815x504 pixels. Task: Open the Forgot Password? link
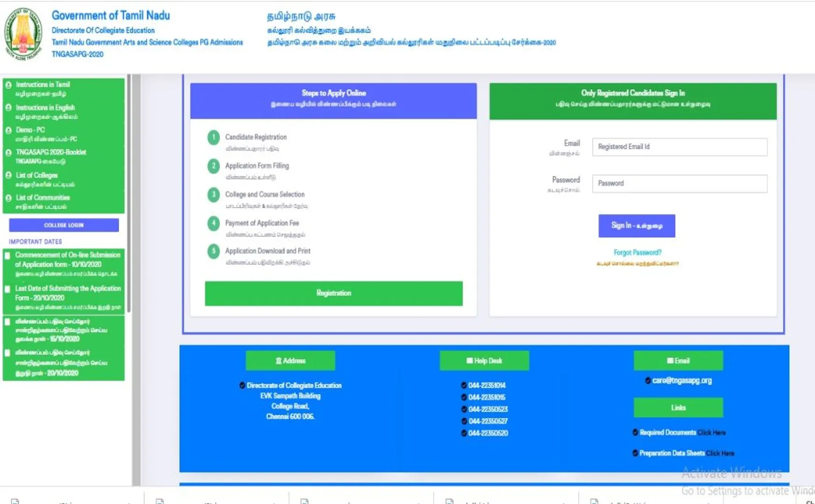tap(638, 252)
